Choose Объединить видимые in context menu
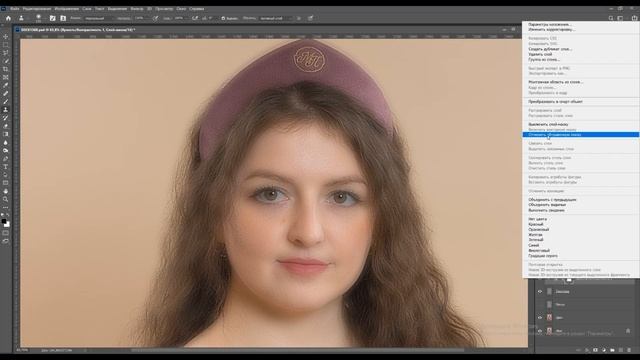Viewport: 640px width, 360px height. [580, 205]
